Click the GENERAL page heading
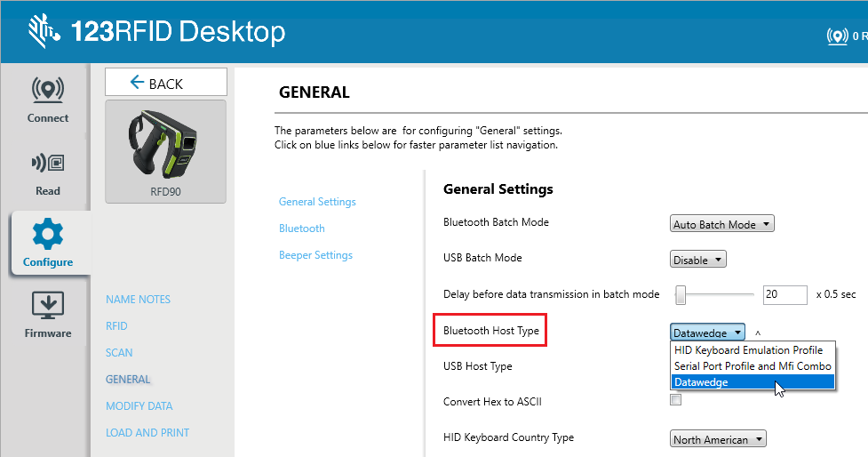The width and height of the screenshot is (868, 457). (314, 92)
